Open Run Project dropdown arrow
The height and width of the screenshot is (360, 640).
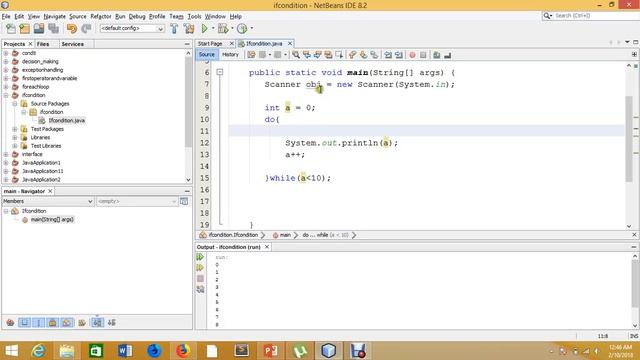[x=213, y=29]
